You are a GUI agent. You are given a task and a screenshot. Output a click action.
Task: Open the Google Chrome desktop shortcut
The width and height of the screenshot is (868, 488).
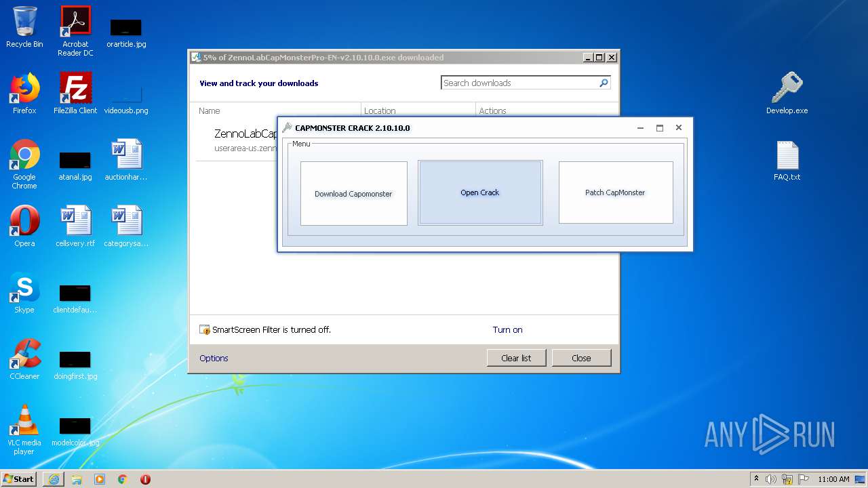24,164
